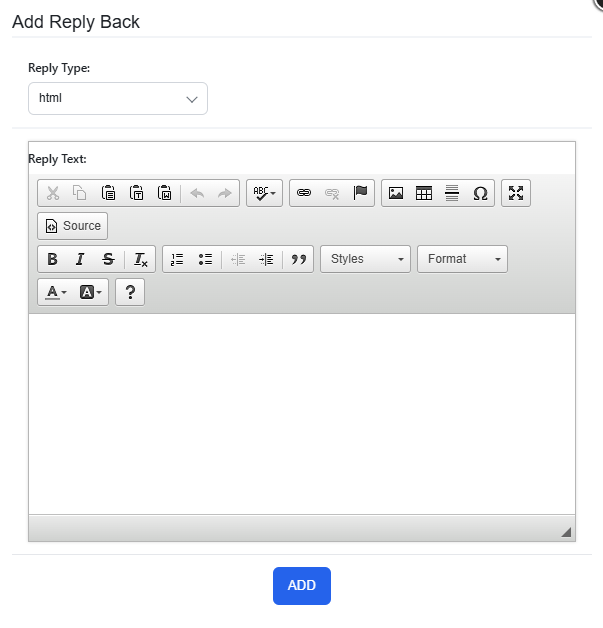
Task: Toggle Strikethrough formatting
Action: coord(108,259)
